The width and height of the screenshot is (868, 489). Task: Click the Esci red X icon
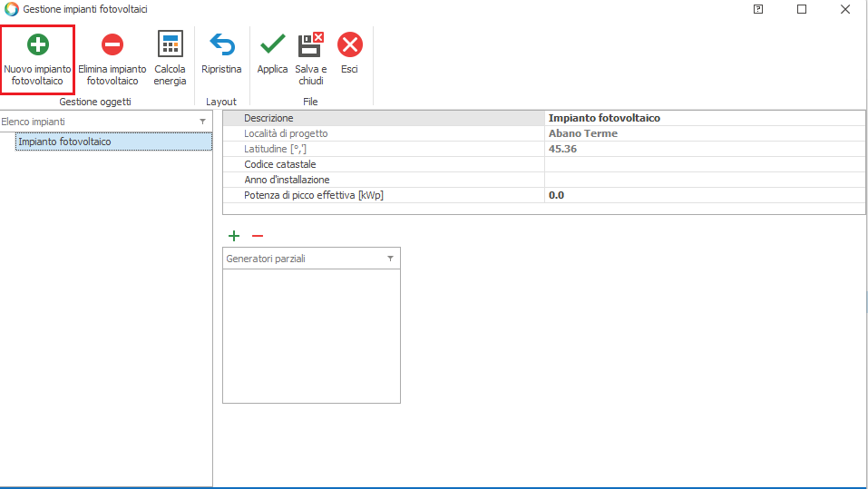tap(349, 44)
